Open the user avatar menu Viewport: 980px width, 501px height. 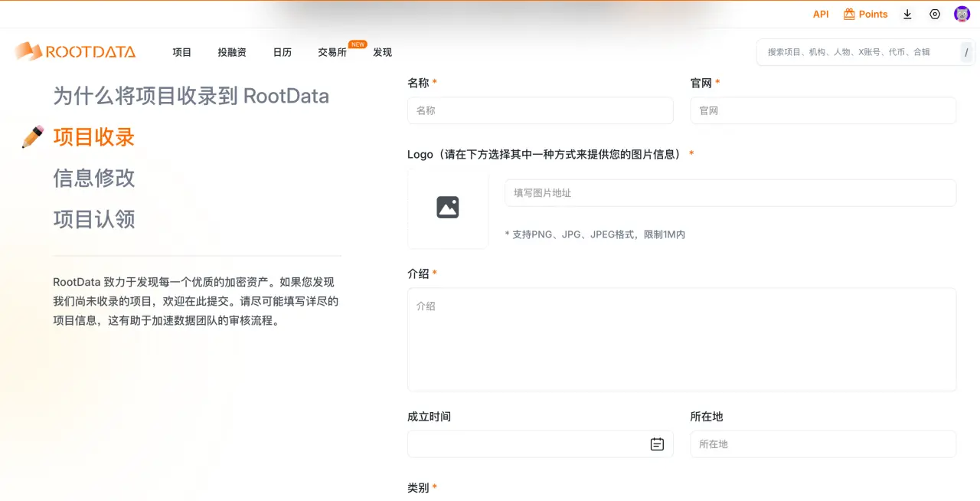click(962, 14)
